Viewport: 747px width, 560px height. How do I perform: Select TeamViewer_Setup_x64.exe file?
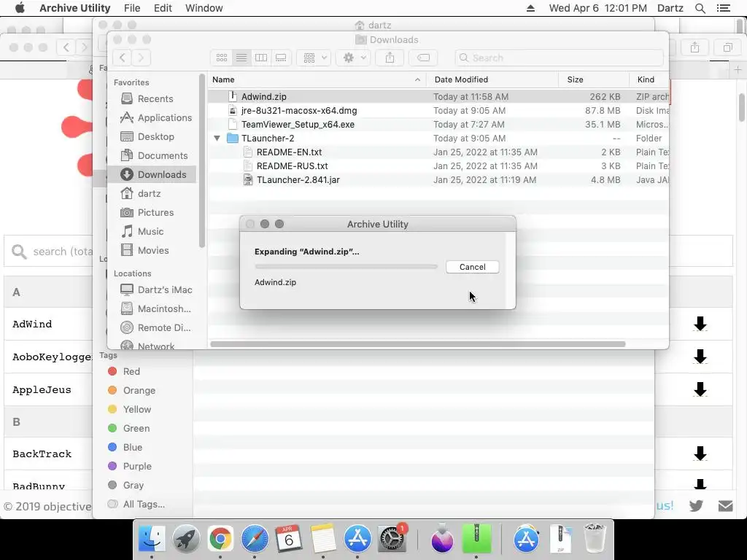(438, 124)
